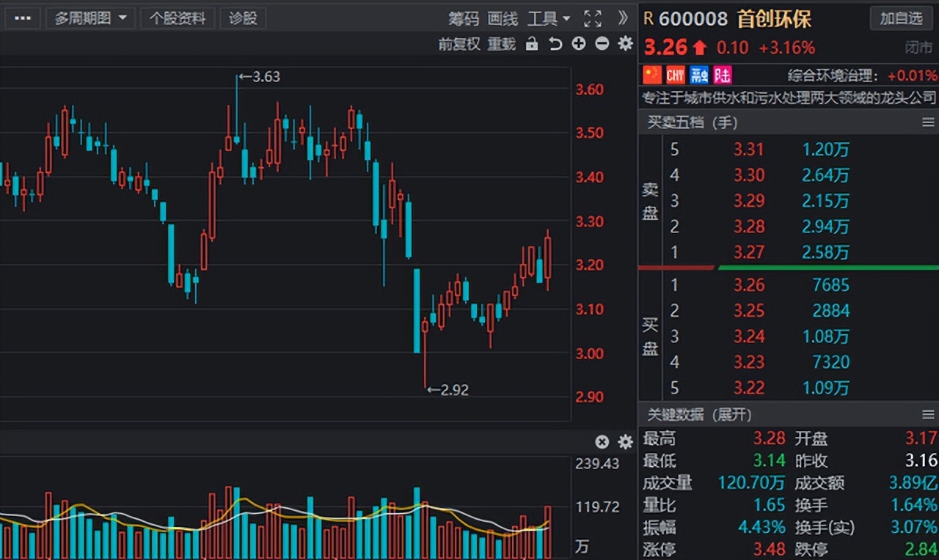Click the 加自选 button
The image size is (939, 560).
[901, 18]
